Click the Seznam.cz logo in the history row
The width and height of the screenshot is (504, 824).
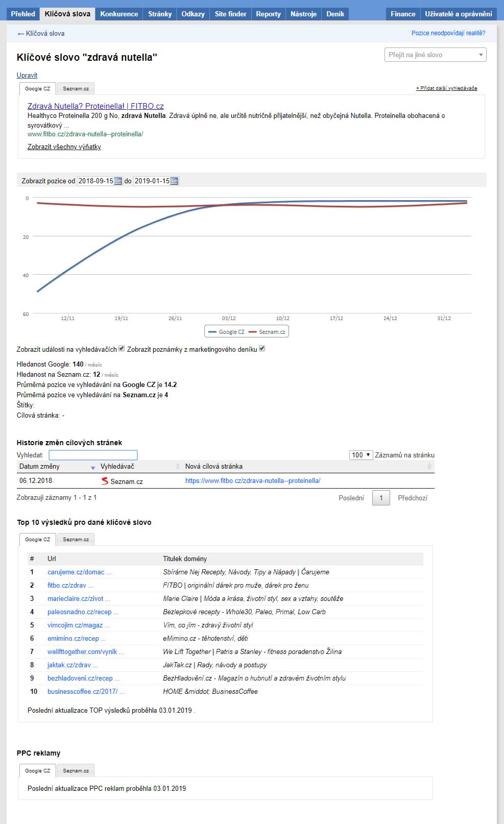coord(105,481)
